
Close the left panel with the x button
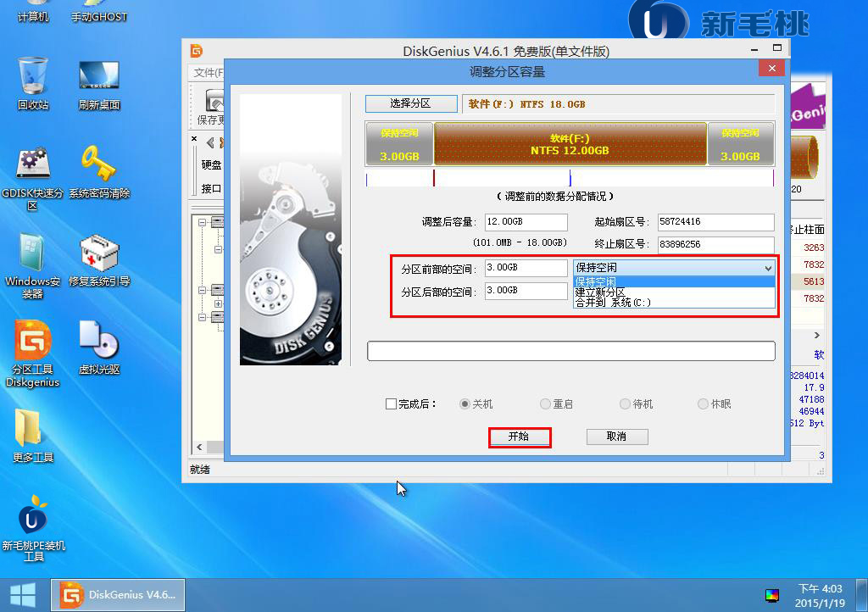coord(194,139)
